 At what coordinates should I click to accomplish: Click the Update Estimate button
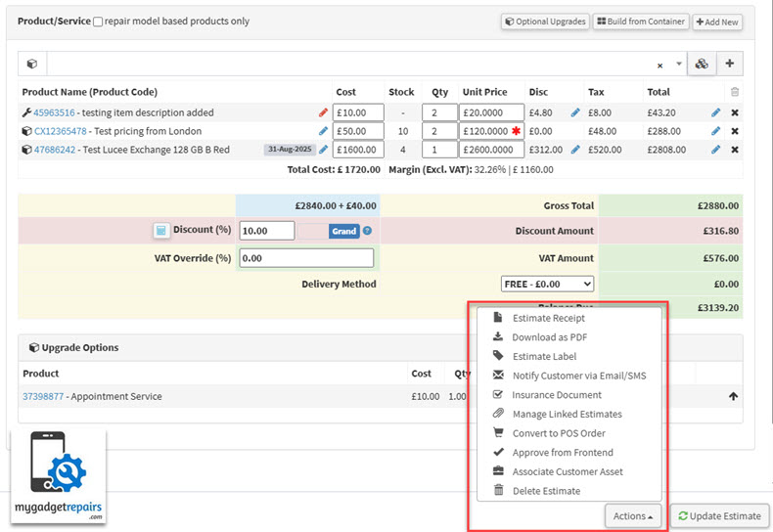coord(720,516)
